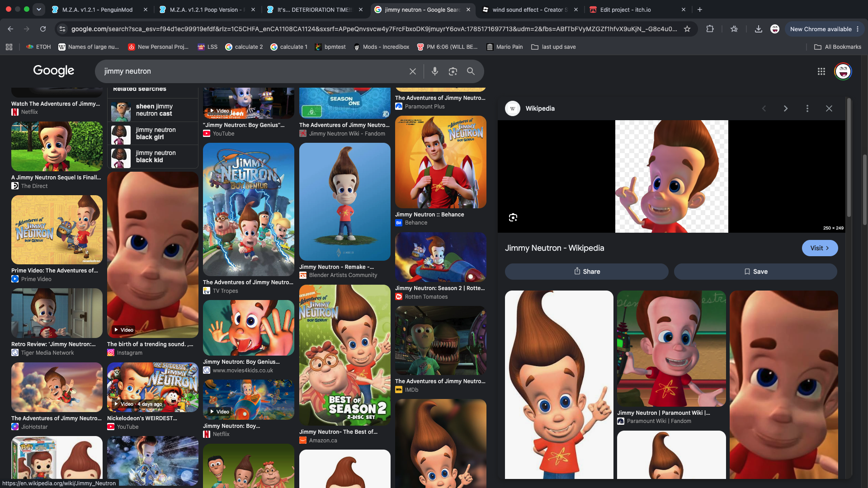This screenshot has width=868, height=488.
Task: Open the TV Tropes Jimmy Neutron poster result
Action: [249, 209]
